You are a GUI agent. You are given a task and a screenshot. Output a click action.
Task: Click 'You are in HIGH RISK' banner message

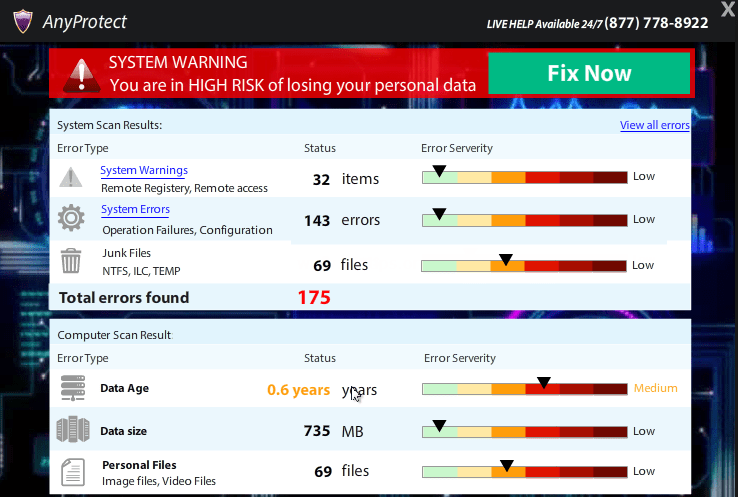[293, 85]
